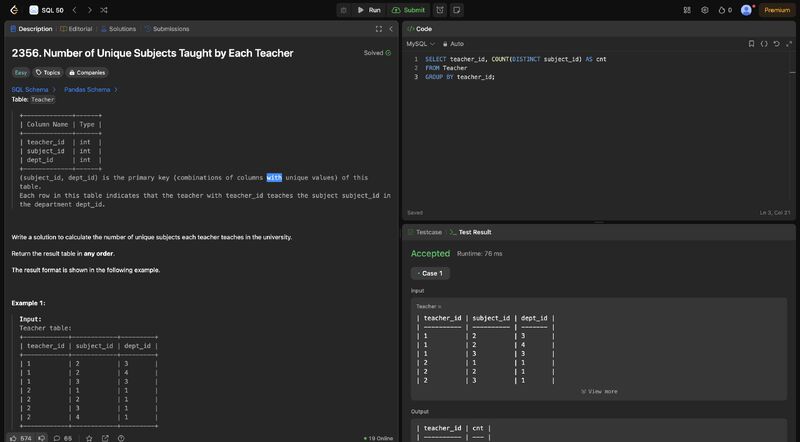Click the LeetCode logo icon
The height and width of the screenshot is (442, 800).
14,10
